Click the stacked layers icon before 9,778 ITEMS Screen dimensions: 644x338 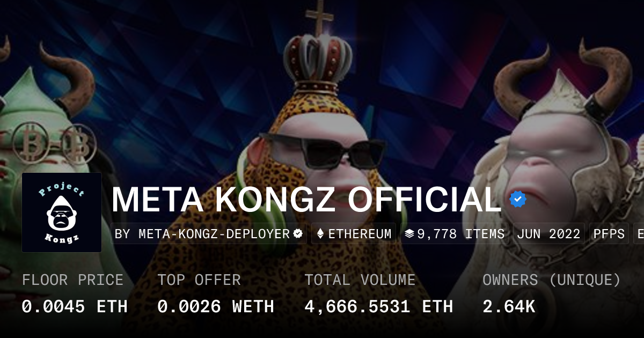(409, 234)
